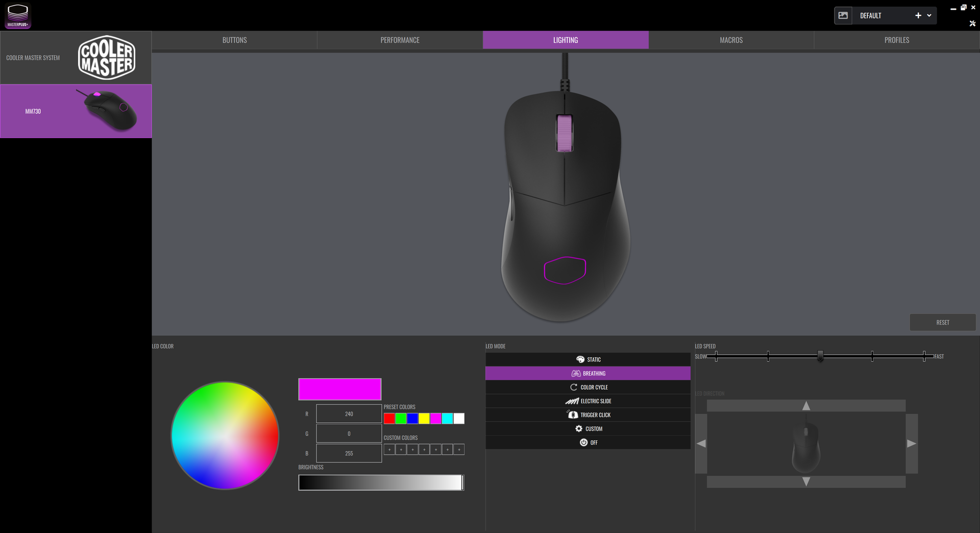
Task: Click the magenta current color preview box
Action: pos(340,389)
